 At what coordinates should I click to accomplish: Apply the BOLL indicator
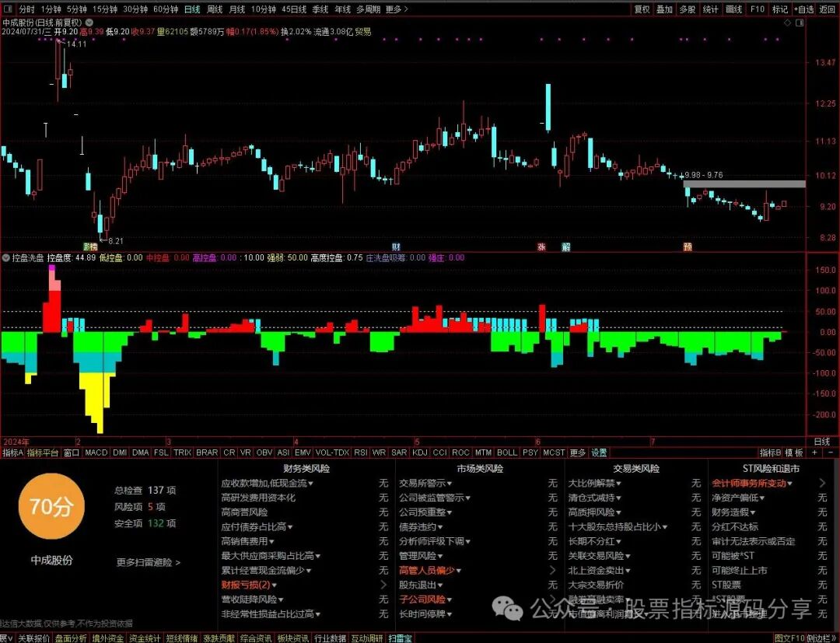point(507,453)
